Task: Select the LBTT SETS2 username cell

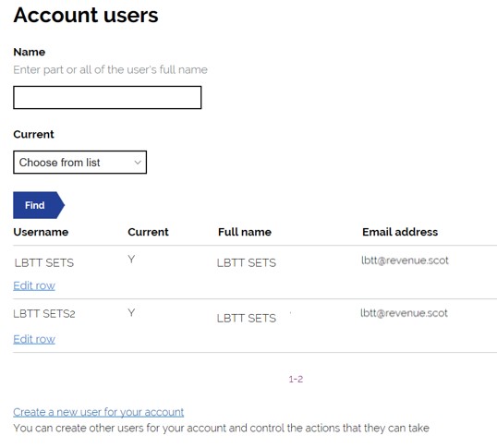Action: pyautogui.click(x=44, y=314)
